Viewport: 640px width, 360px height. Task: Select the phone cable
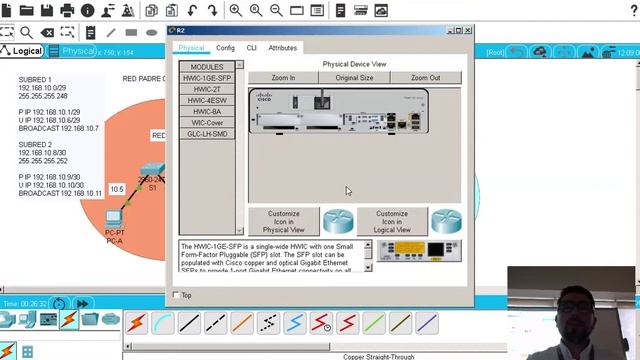[x=269, y=323]
